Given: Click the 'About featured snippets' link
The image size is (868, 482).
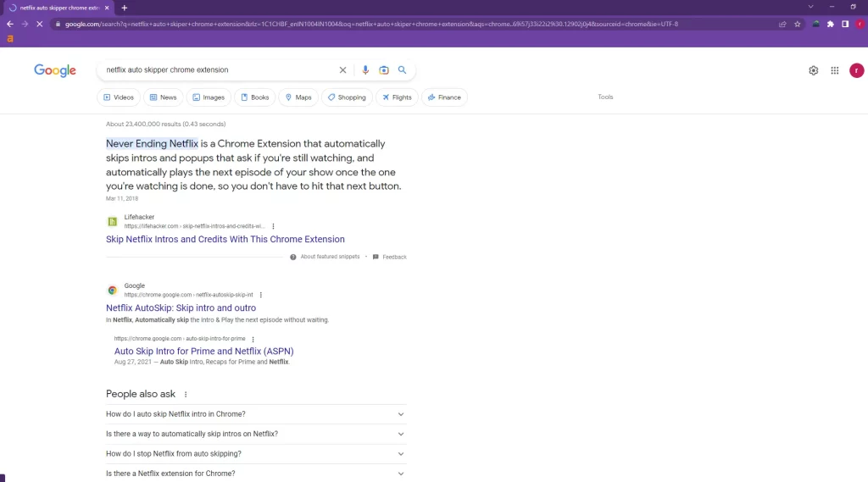Looking at the screenshot, I should tap(330, 257).
